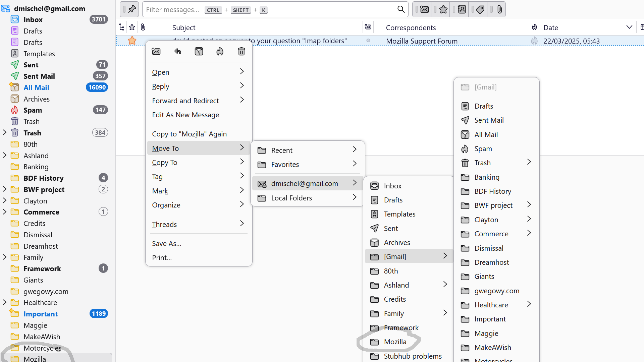Open the Threads submenu
Image resolution: width=644 pixels, height=362 pixels.
[199, 224]
